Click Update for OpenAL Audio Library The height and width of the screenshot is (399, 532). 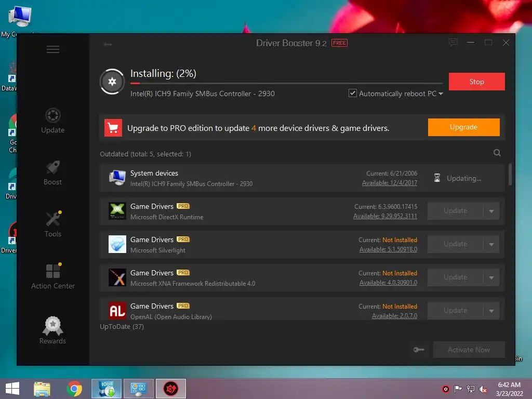pos(455,311)
